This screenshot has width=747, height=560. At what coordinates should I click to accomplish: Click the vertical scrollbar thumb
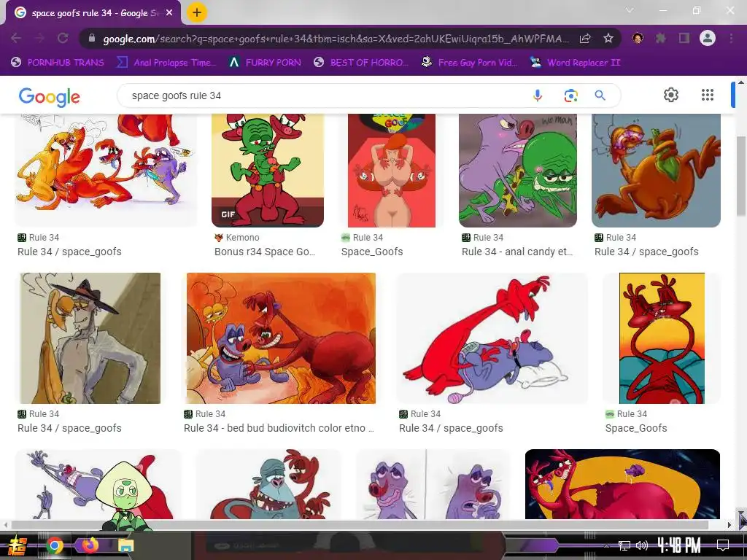[741, 176]
